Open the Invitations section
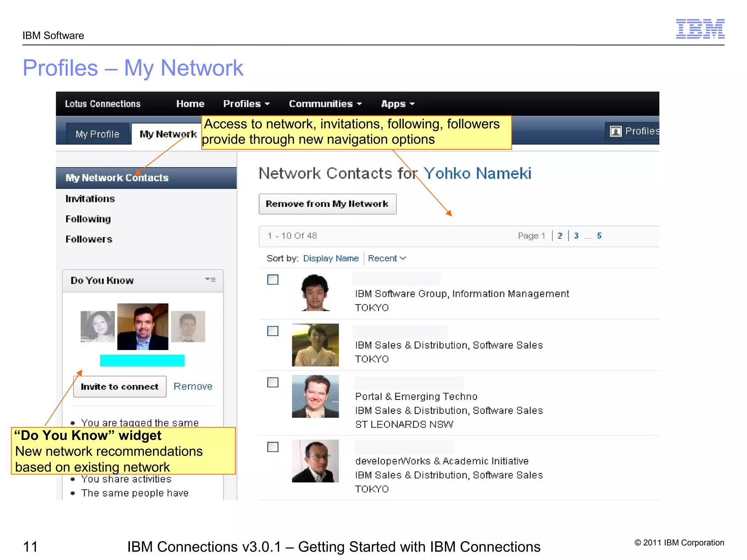This screenshot has height=560, width=747. [90, 199]
